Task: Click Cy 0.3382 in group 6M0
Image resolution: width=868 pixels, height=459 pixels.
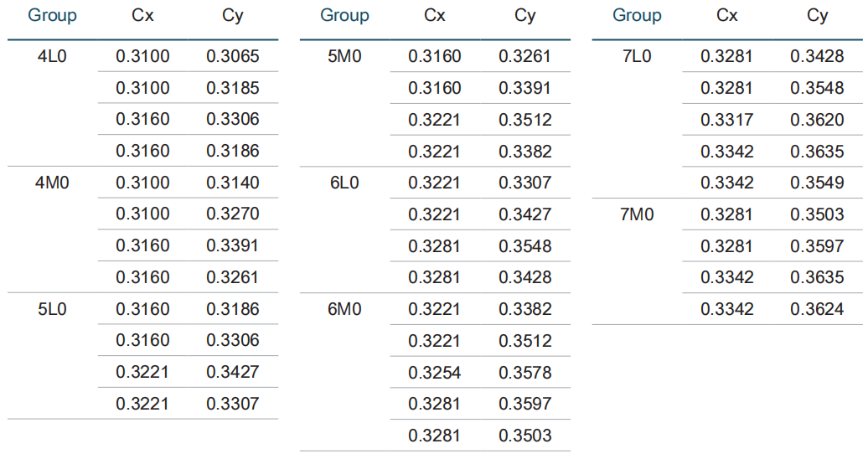Action: coord(524,309)
